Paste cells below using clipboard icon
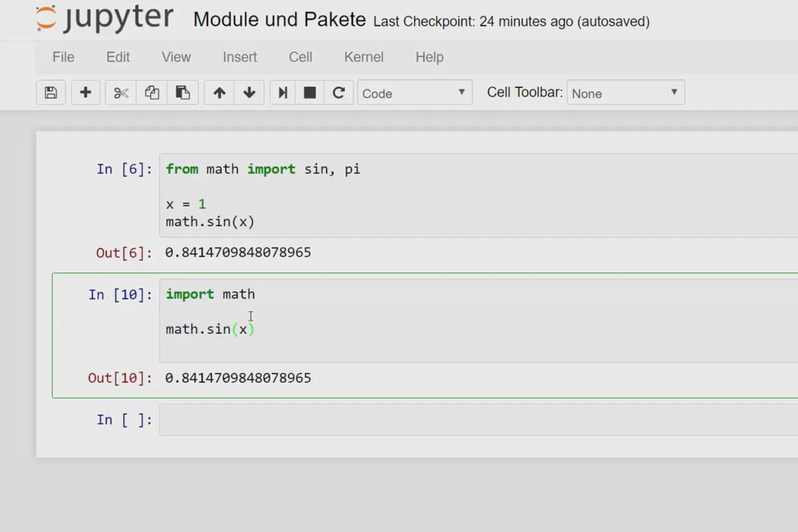Screen dimensions: 798x532 pyautogui.click(x=183, y=93)
